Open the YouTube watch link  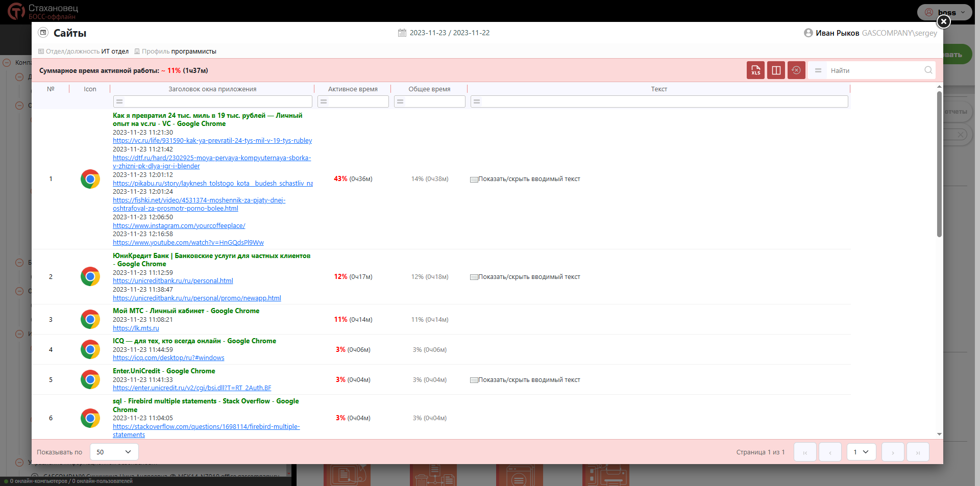coord(188,243)
